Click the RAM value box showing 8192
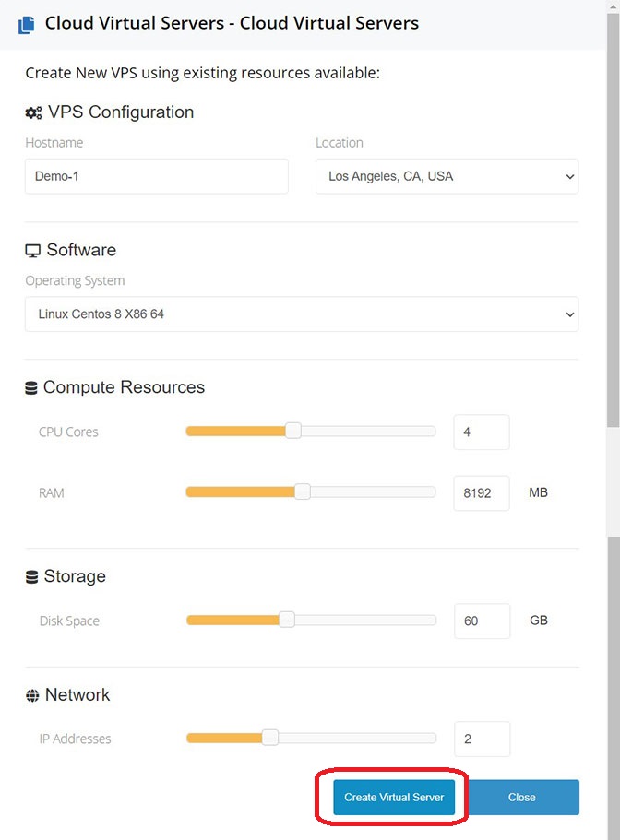Viewport: 620px width, 840px height. (x=482, y=493)
